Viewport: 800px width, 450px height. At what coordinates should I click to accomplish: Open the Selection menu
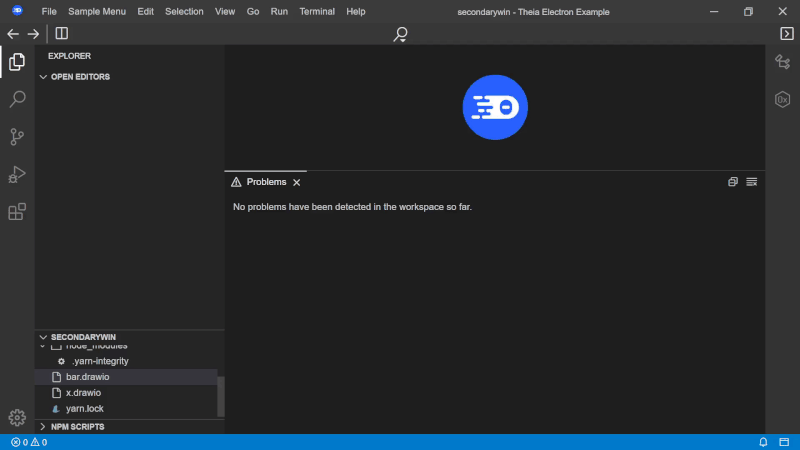click(x=184, y=11)
